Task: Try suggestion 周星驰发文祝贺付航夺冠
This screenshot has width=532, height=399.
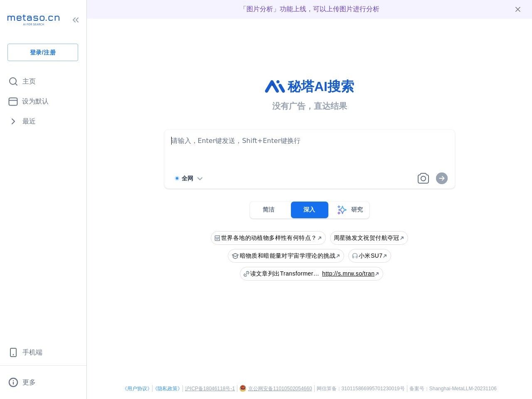Action: 369,238
